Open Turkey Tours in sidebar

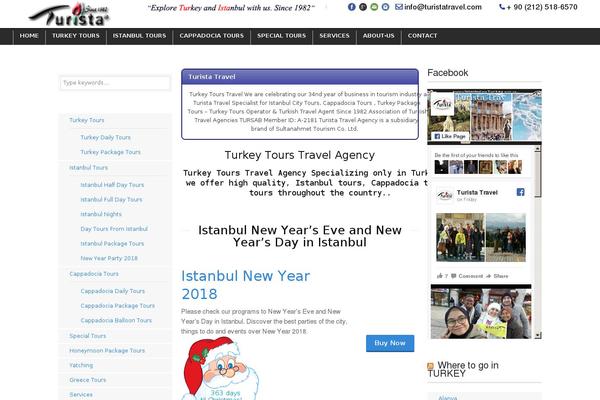point(86,120)
